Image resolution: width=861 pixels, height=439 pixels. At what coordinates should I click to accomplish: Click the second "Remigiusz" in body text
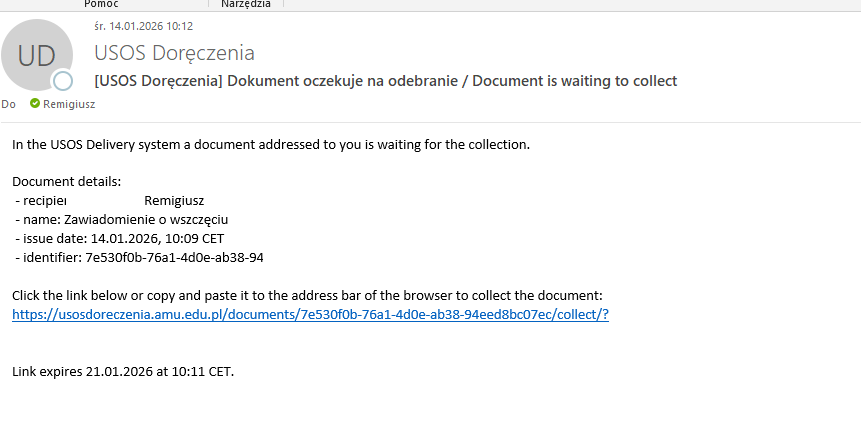point(174,200)
